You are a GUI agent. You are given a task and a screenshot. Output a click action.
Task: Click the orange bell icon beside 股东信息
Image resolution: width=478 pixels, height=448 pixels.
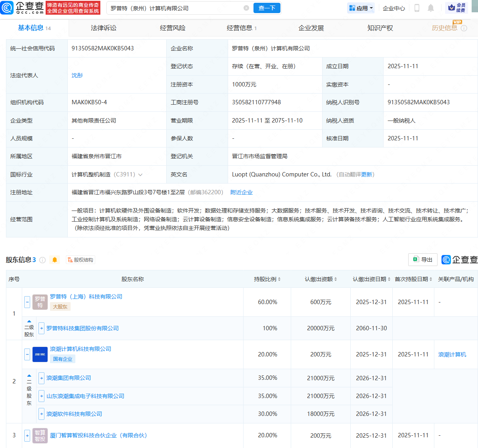(55, 260)
